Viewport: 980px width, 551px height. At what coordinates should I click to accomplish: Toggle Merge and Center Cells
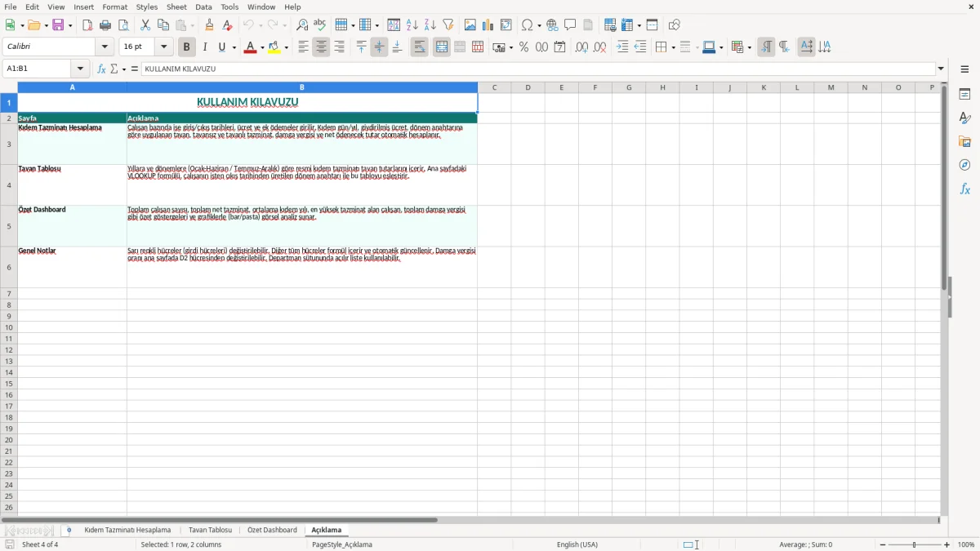click(442, 47)
